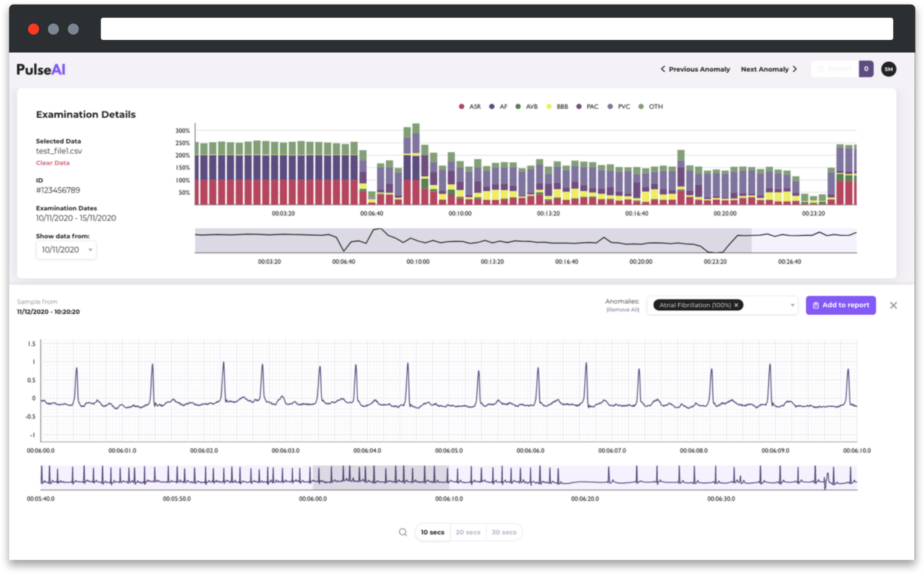The width and height of the screenshot is (924, 574).
Task: Toggle the AF legend series
Action: [x=498, y=106]
